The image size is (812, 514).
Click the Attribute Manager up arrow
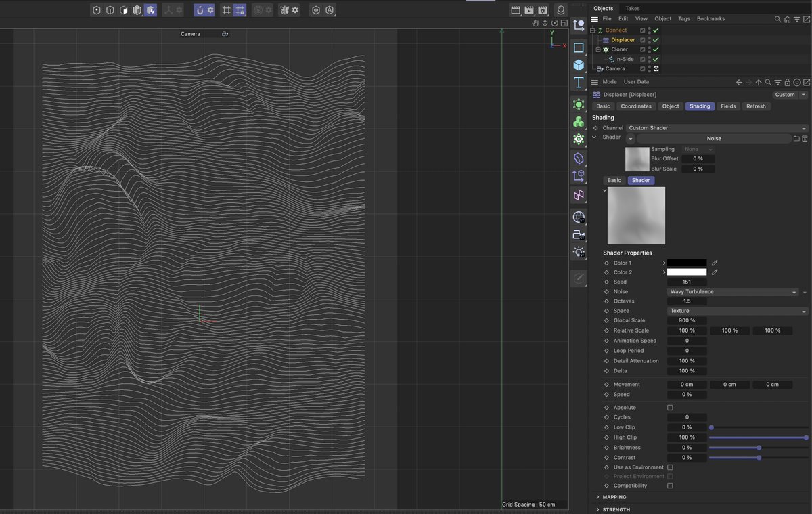point(759,83)
